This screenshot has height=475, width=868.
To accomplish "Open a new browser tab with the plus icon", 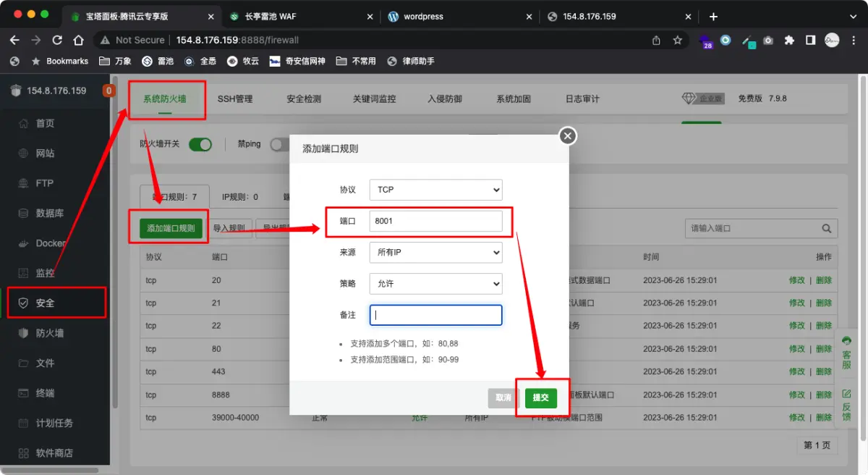I will coord(713,16).
